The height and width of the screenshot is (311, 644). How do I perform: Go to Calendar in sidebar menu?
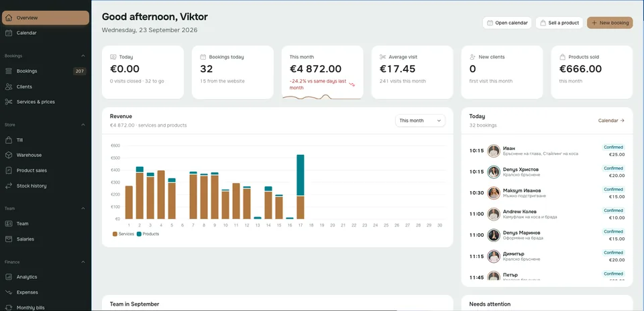(x=46, y=33)
